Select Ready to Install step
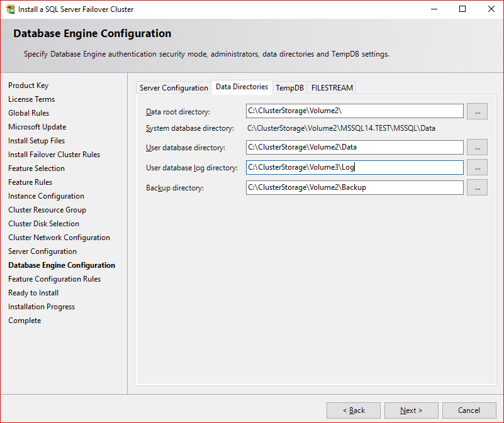 [33, 293]
